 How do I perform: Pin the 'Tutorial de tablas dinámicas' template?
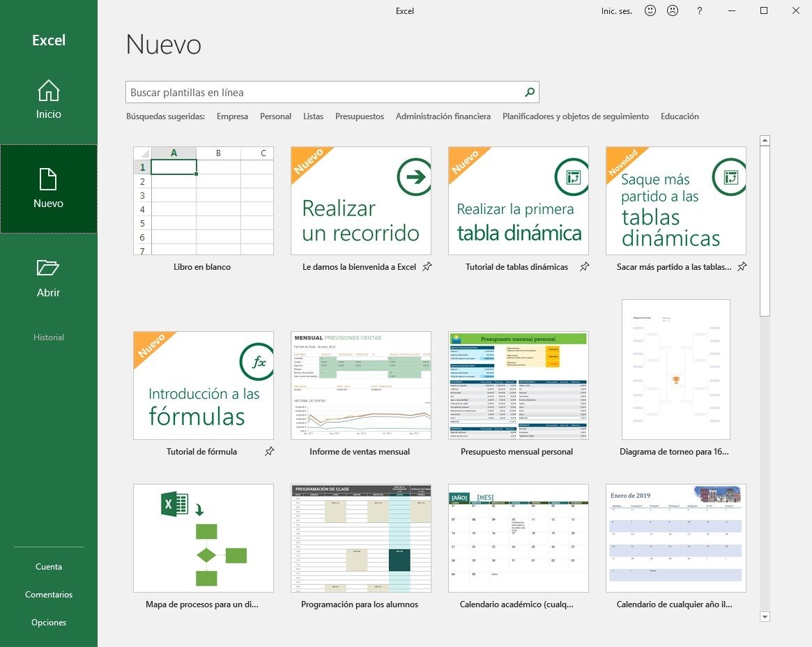(585, 267)
